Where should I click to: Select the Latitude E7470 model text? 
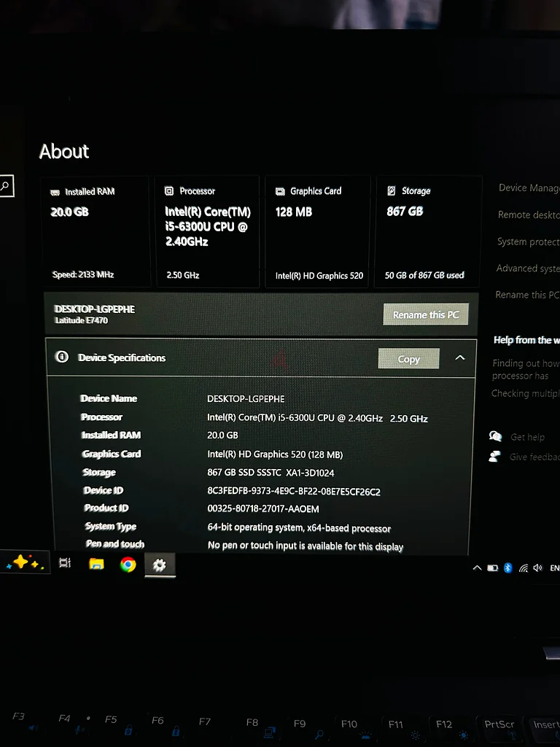point(82,320)
